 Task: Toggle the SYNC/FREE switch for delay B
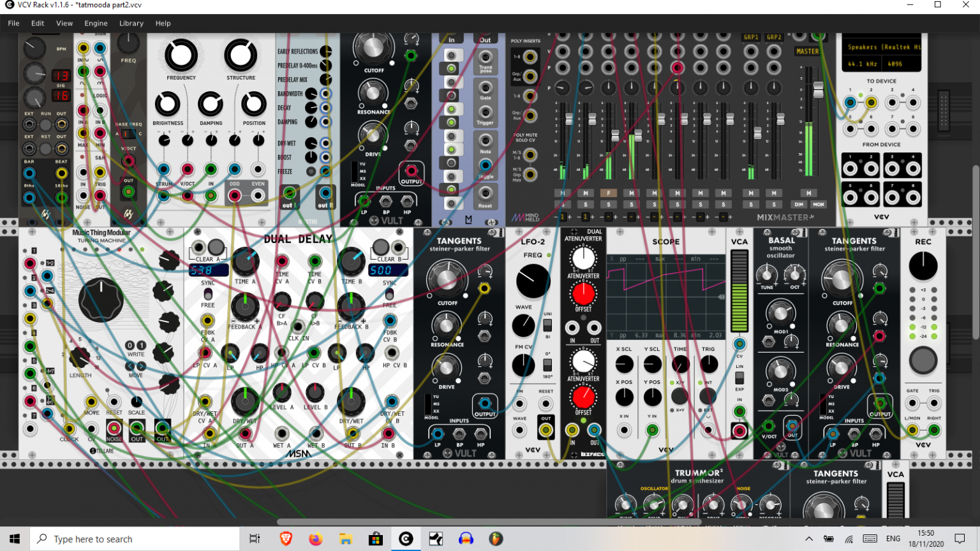click(x=389, y=294)
